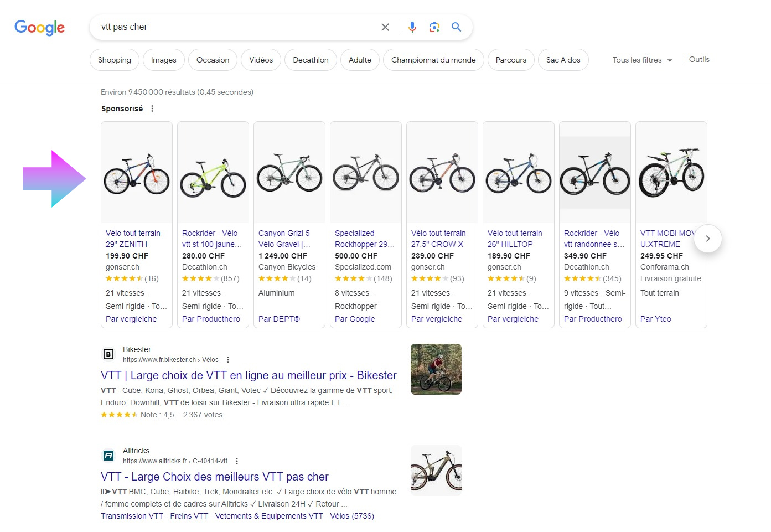Screen dimensions: 771x532
Task: Open the 'Vélos (5736)' sitelink
Action: click(352, 516)
